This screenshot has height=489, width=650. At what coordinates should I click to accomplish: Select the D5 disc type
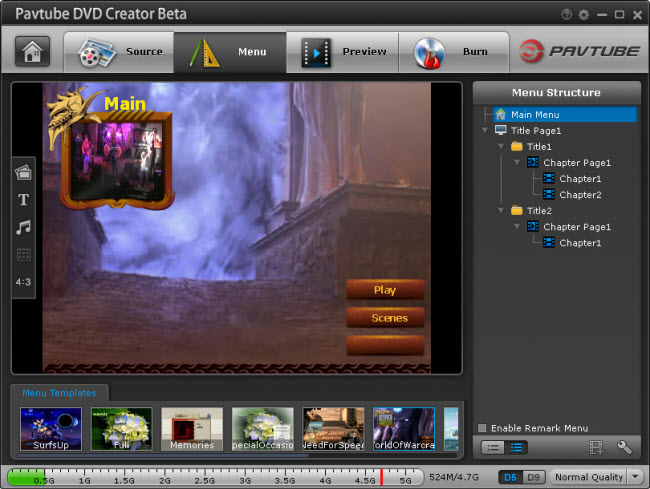511,477
